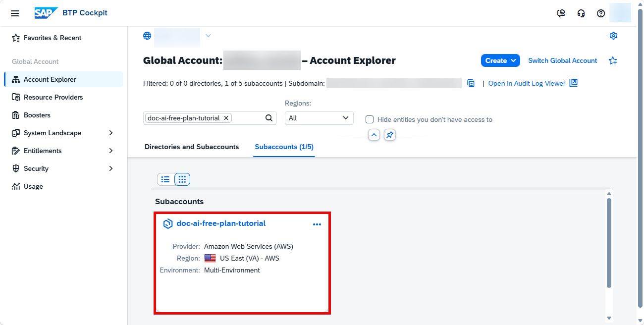Screen dimensions: 644x325
Task: Click the Boosters clipboard icon
Action: pos(15,115)
